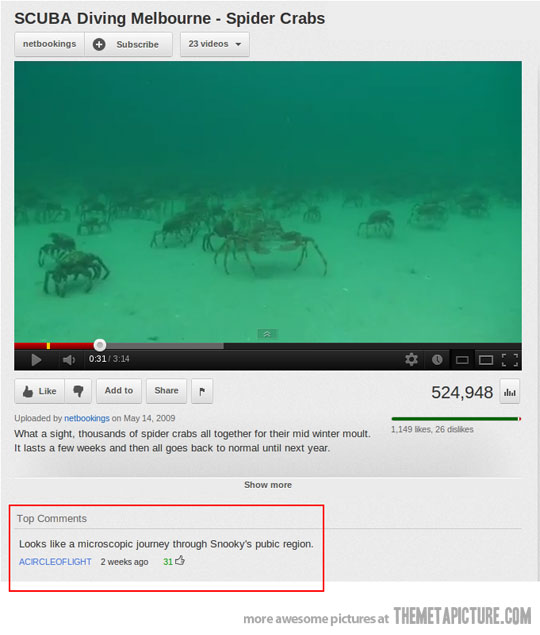
Task: Click the video progress scrubber handle
Action: click(x=100, y=345)
